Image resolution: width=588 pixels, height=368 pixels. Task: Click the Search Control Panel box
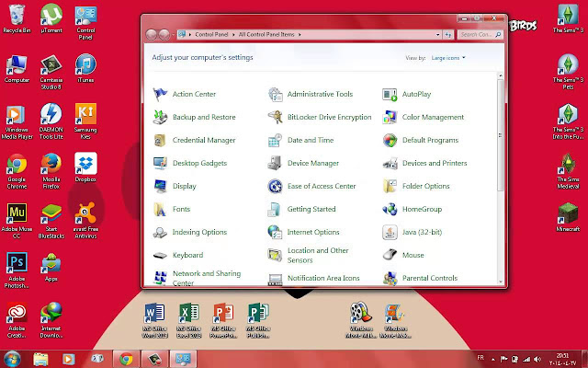point(480,35)
